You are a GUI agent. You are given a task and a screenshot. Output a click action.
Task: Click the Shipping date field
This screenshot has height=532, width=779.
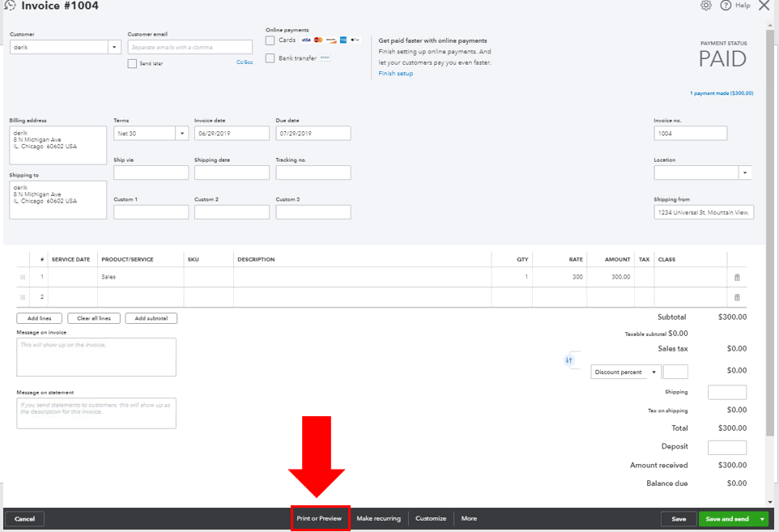[x=232, y=172]
